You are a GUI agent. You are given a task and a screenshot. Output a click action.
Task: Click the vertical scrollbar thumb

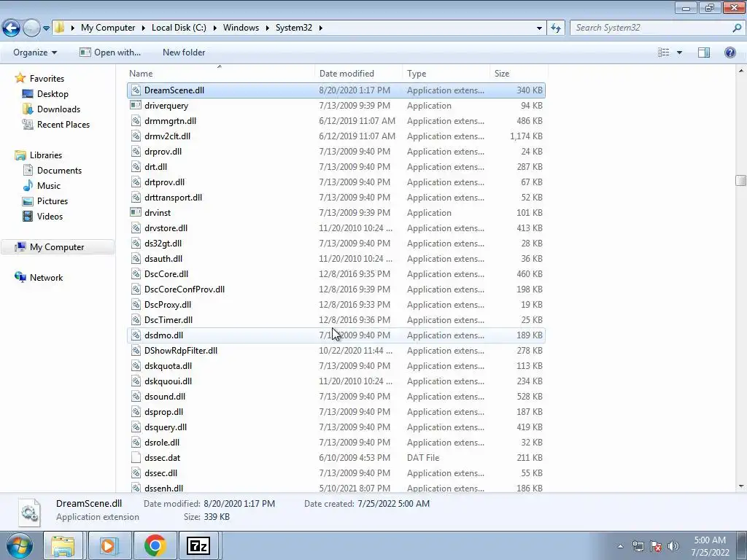(741, 181)
